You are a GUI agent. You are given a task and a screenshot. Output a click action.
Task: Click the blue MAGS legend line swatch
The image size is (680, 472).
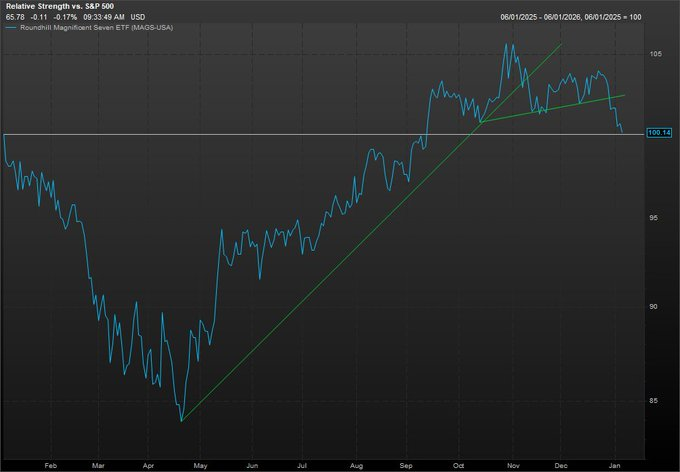(x=11, y=29)
